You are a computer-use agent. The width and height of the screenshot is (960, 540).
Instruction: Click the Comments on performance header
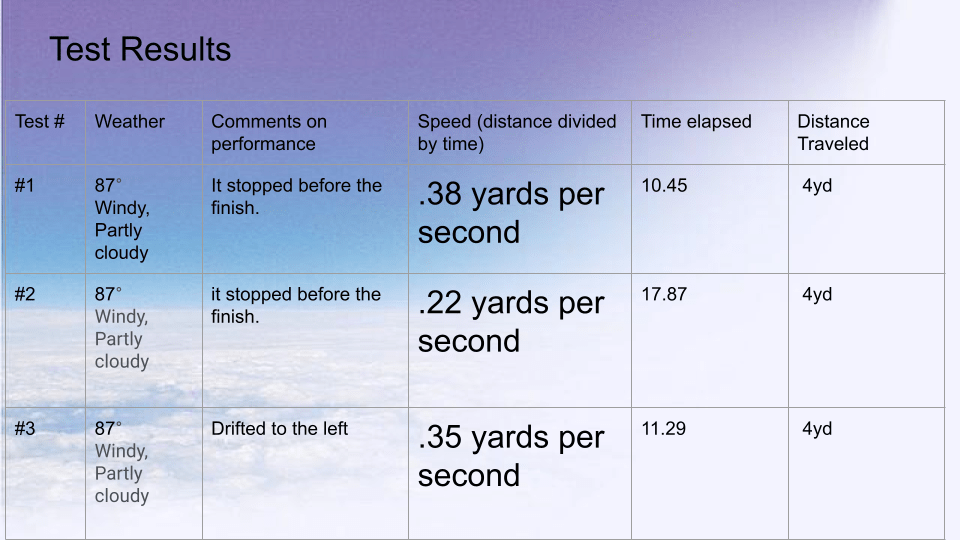click(x=306, y=133)
